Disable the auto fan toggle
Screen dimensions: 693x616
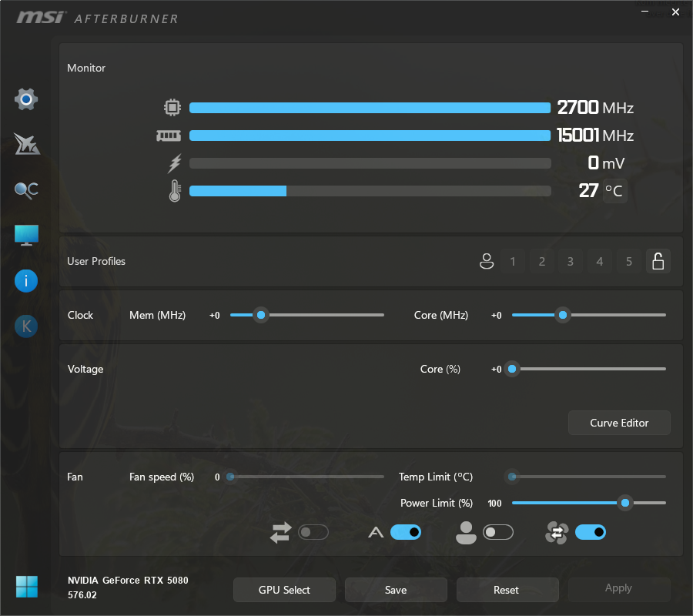(406, 533)
